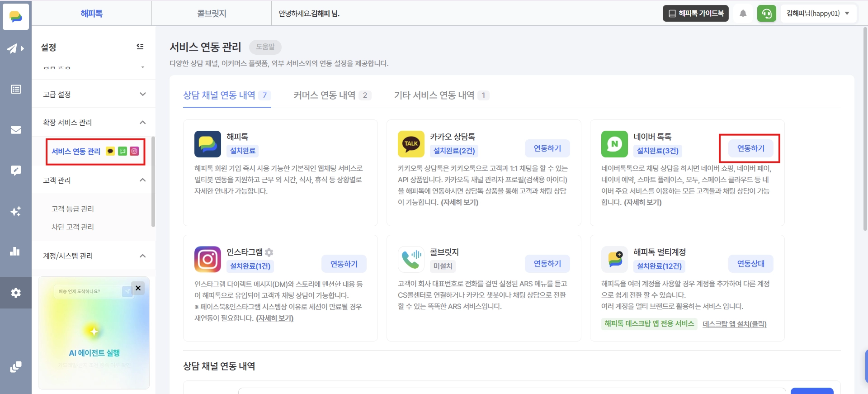868x394 pixels.
Task: Click the 해피톡 멀티계정 card icon
Action: [614, 259]
